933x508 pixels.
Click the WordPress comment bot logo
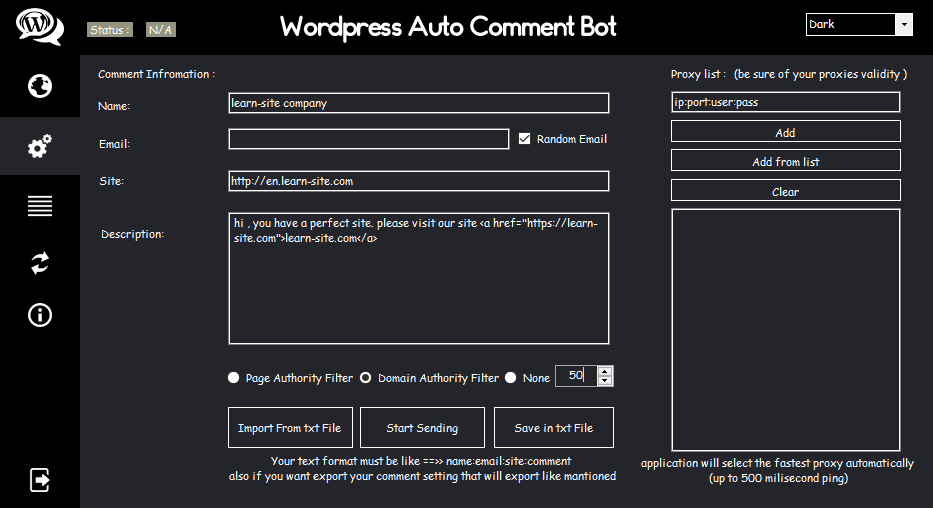coord(40,27)
